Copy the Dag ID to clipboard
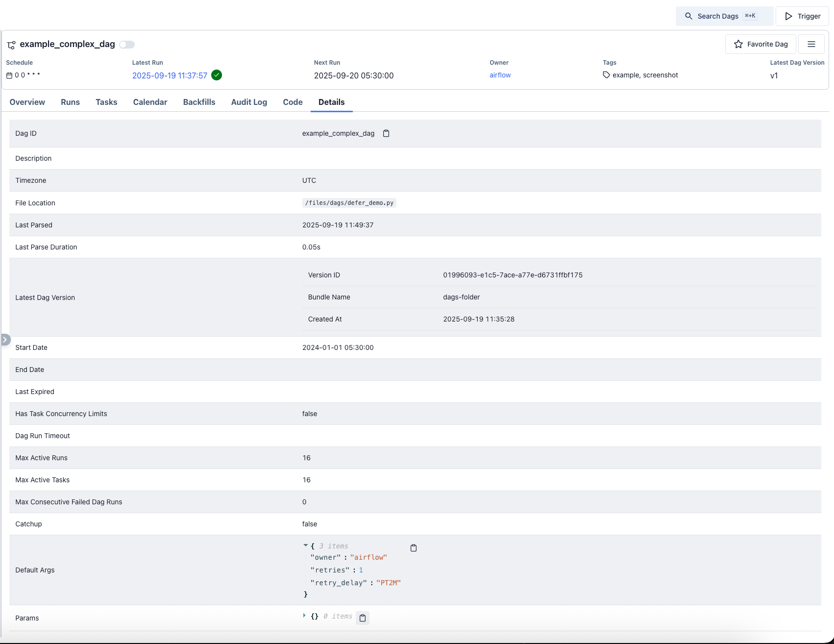Screen dimensions: 834x644 (386, 133)
